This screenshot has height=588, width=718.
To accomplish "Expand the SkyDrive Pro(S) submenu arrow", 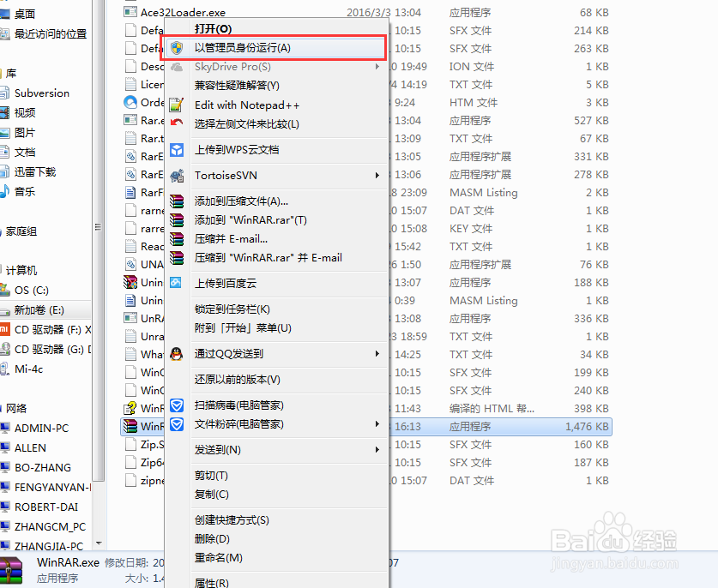I will pos(377,67).
